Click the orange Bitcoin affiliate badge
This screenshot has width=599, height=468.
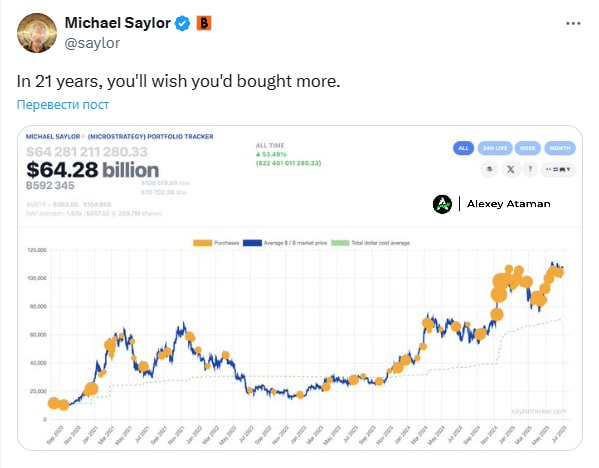204,23
